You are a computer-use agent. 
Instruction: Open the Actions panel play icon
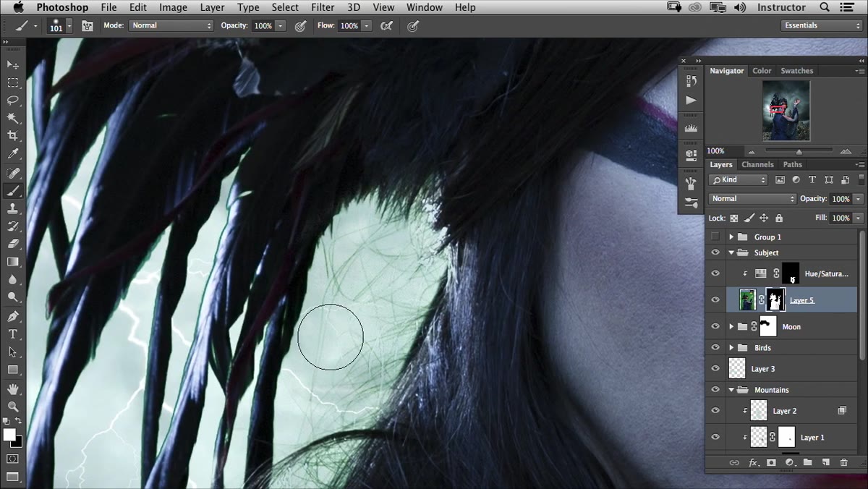coord(691,100)
